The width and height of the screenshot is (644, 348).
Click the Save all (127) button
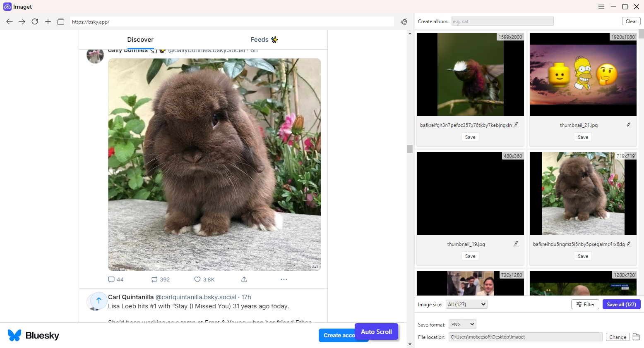click(x=621, y=304)
